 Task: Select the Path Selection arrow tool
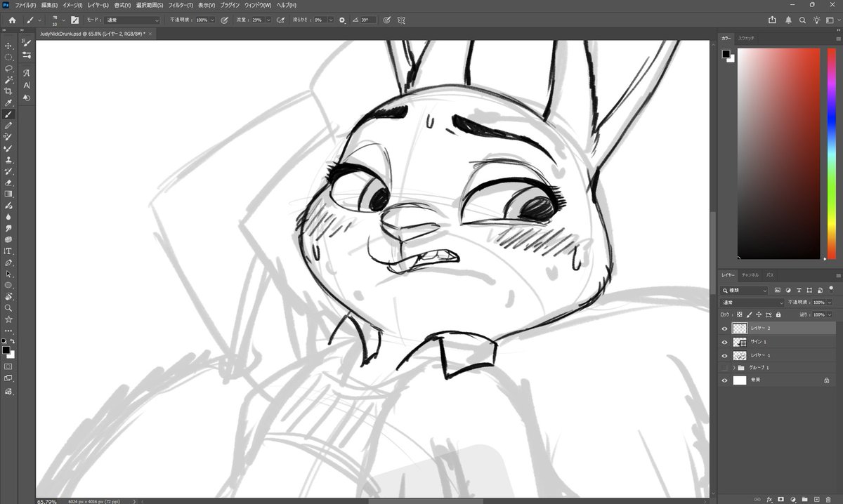pos(8,274)
